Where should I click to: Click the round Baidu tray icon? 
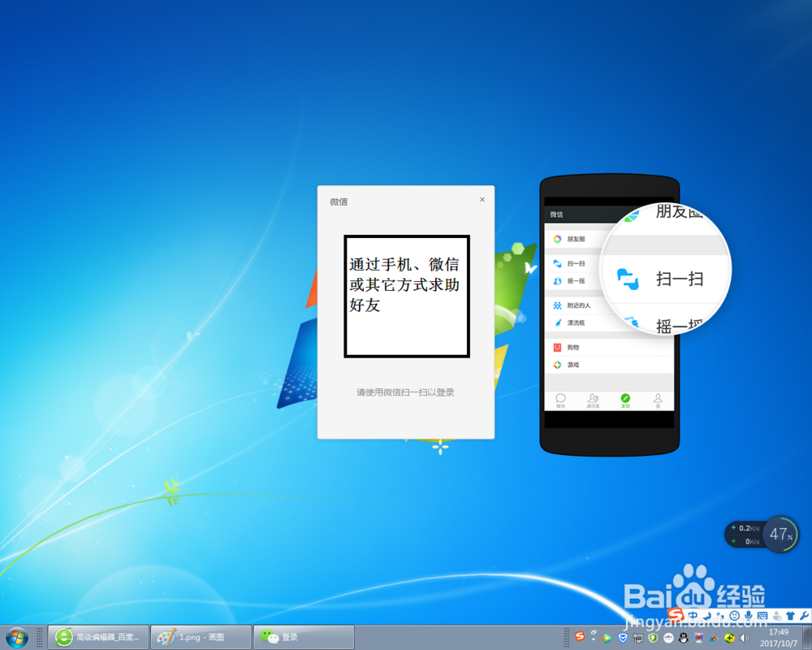pos(668,638)
